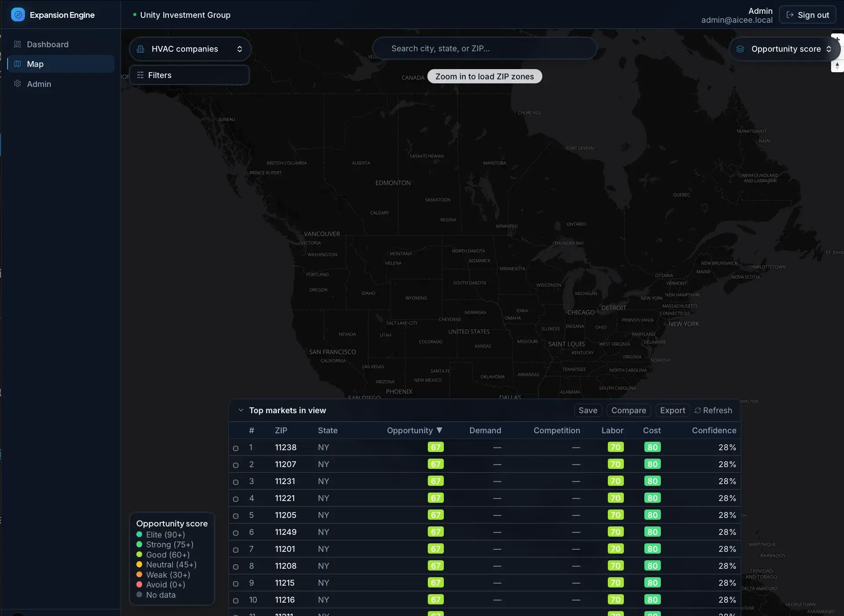Click the map compass reset control
Image resolution: width=844 pixels, height=616 pixels.
(837, 66)
